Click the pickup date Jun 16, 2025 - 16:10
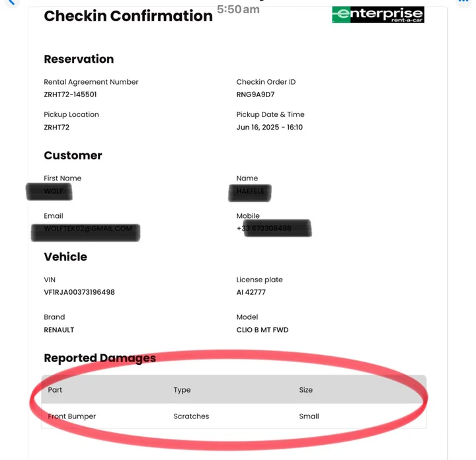The height and width of the screenshot is (460, 476). tap(269, 127)
